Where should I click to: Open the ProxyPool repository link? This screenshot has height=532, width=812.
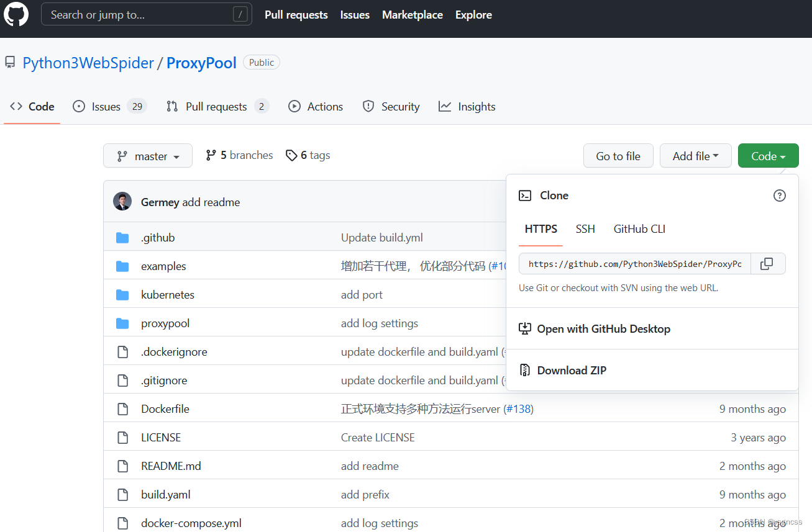201,63
